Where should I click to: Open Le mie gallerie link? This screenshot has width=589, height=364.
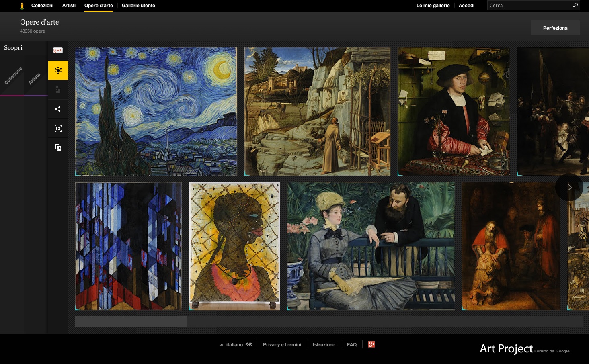(x=433, y=6)
